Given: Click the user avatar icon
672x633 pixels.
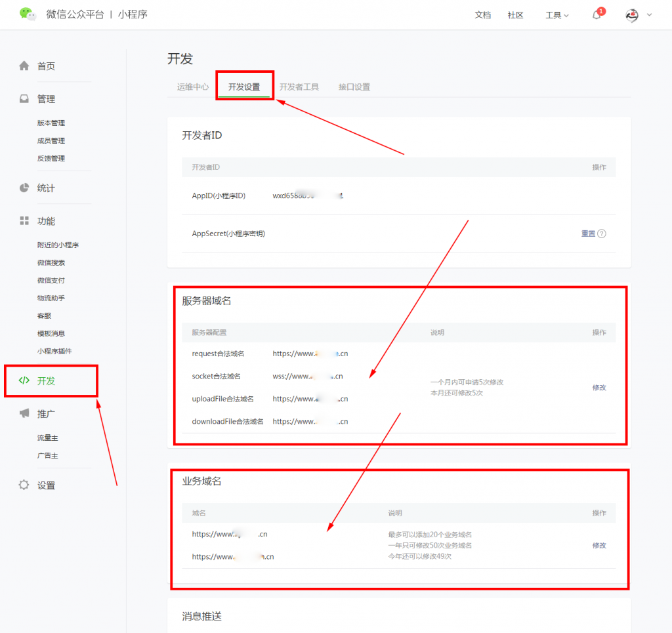Looking at the screenshot, I should [632, 15].
